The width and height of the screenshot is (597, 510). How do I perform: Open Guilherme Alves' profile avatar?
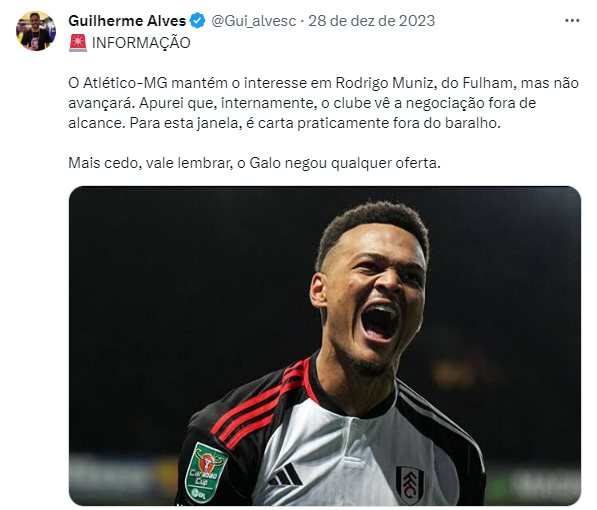pyautogui.click(x=36, y=31)
